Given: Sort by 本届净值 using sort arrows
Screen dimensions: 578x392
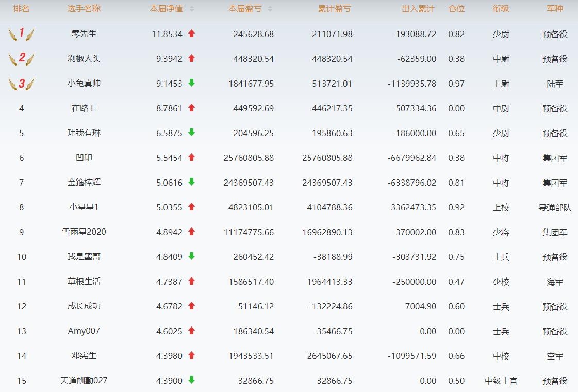Looking at the screenshot, I should 192,9.
